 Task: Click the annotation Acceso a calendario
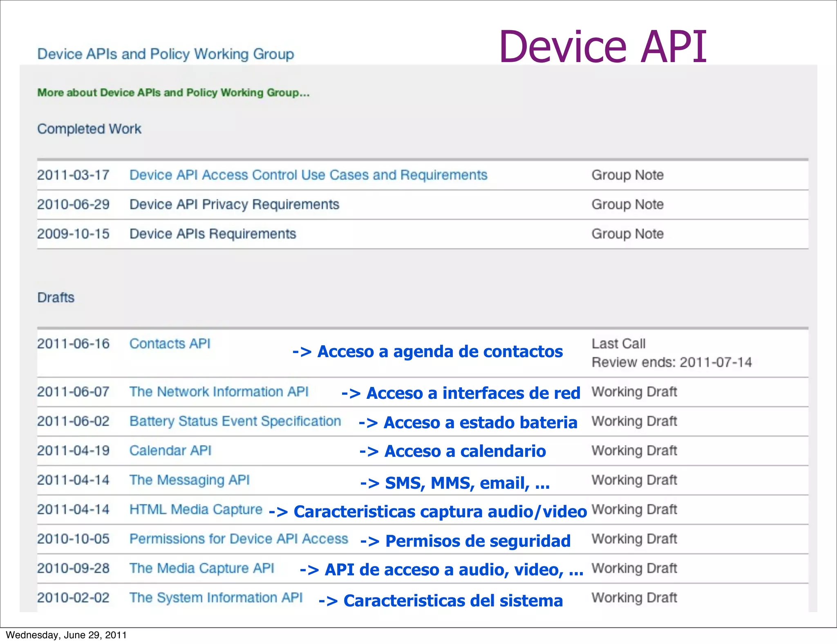tap(453, 451)
